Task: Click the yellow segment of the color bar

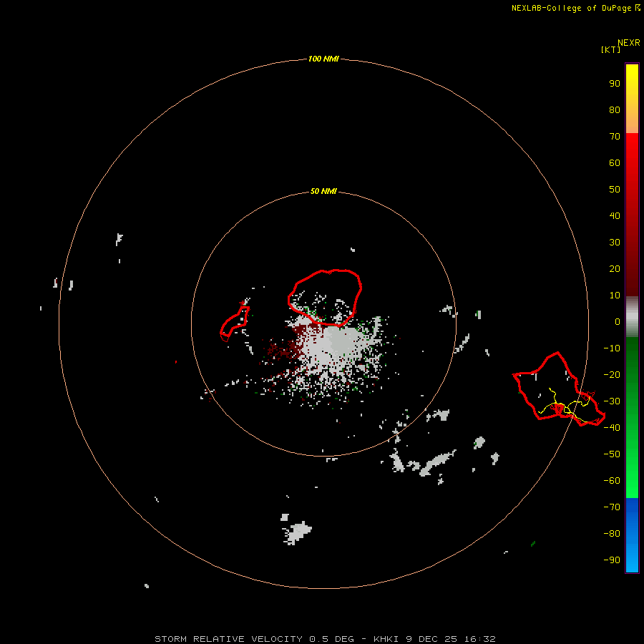Action: click(x=632, y=99)
